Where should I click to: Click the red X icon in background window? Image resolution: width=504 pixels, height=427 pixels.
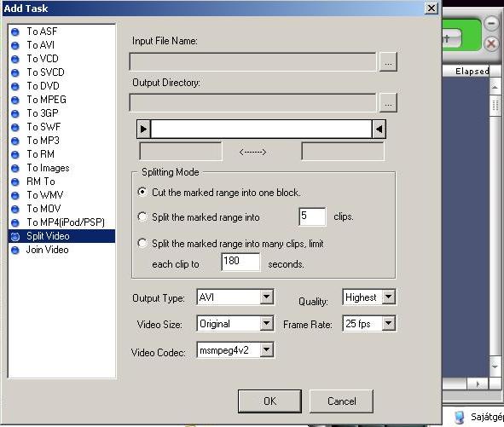click(491, 43)
